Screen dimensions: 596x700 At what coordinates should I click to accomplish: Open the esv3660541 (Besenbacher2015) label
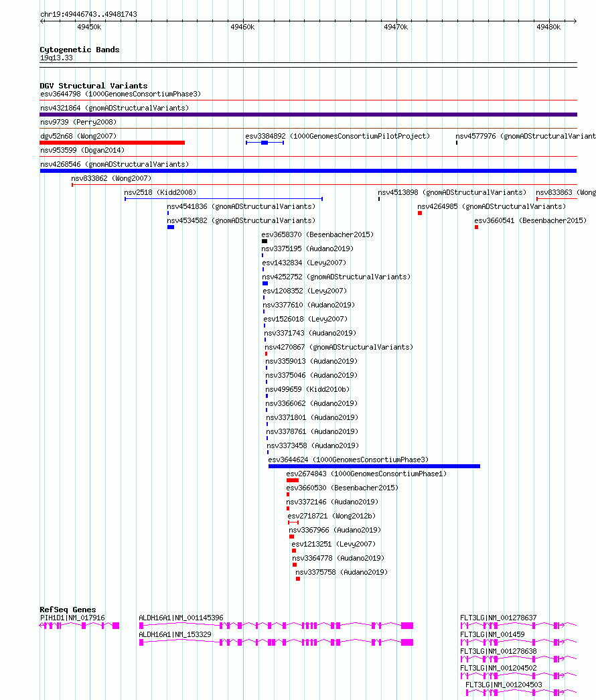tap(530, 220)
